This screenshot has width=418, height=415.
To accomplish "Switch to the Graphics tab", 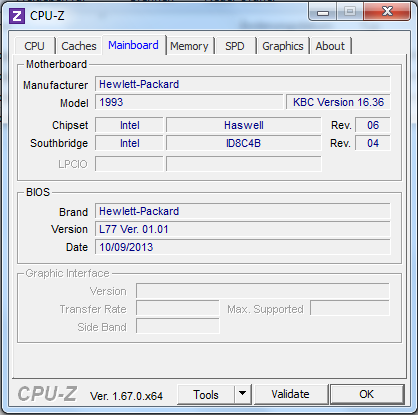I will 283,46.
